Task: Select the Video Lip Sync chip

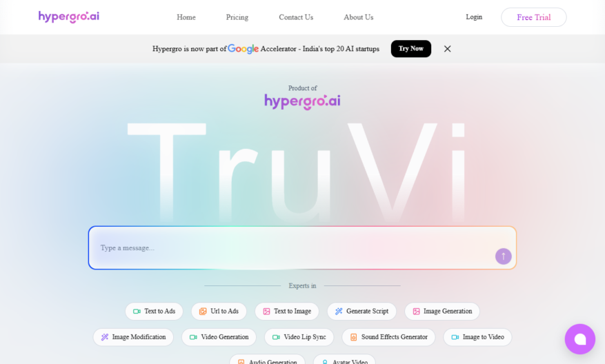Action: (x=299, y=337)
